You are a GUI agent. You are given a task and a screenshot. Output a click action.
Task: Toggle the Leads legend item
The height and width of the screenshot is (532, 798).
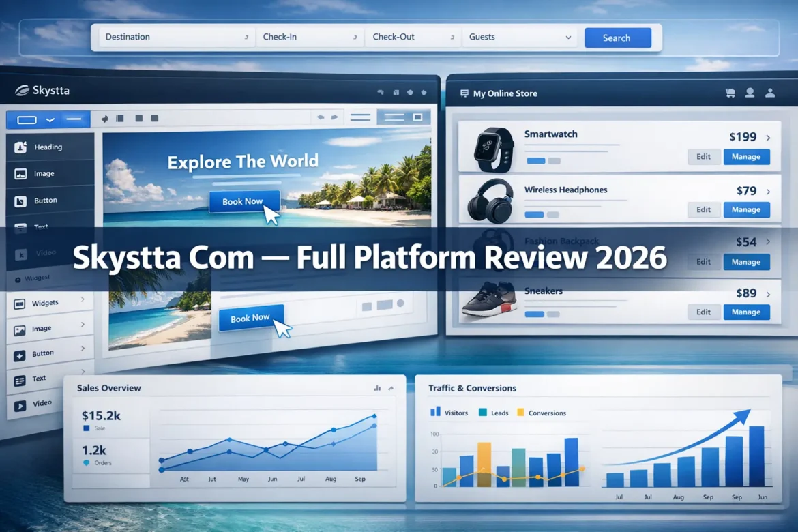pos(493,413)
